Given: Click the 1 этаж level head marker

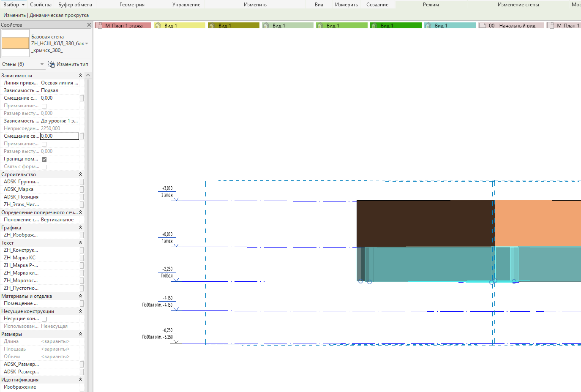Looking at the screenshot, I should point(168,240).
